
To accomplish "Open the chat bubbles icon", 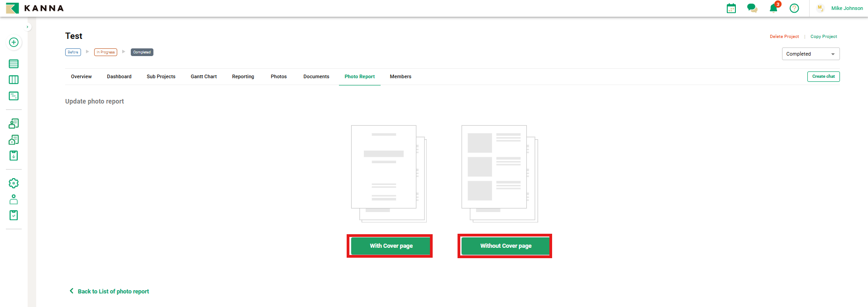I will pyautogui.click(x=752, y=8).
